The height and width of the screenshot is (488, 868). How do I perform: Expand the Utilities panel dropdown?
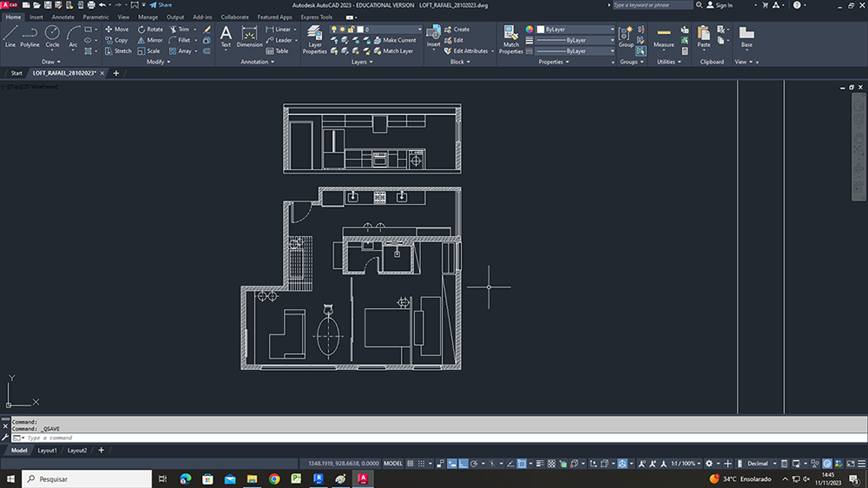pos(668,62)
